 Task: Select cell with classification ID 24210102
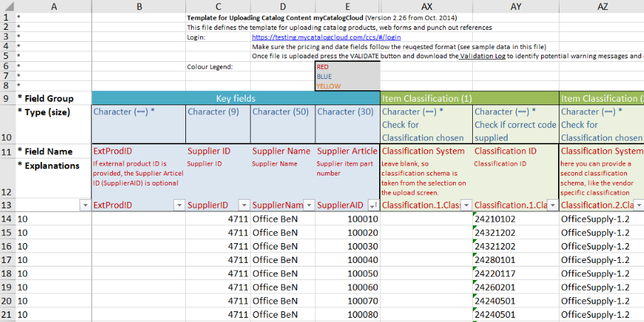pos(515,219)
